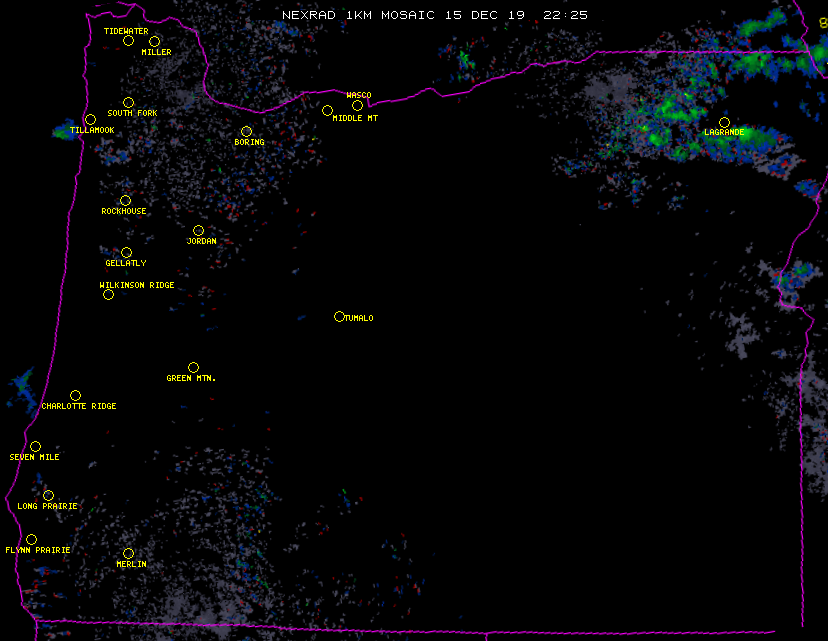
Task: Click the Long Prairie station circle
Action: tap(48, 495)
